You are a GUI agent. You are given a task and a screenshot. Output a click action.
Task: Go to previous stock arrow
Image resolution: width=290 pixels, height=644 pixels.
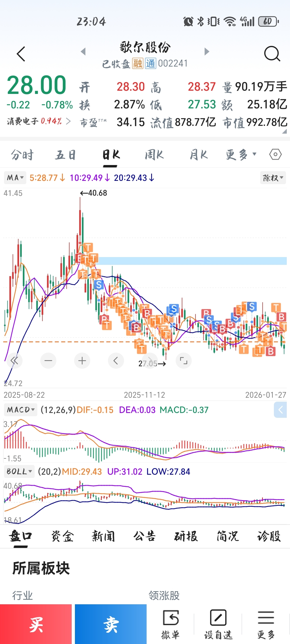pos(83,52)
